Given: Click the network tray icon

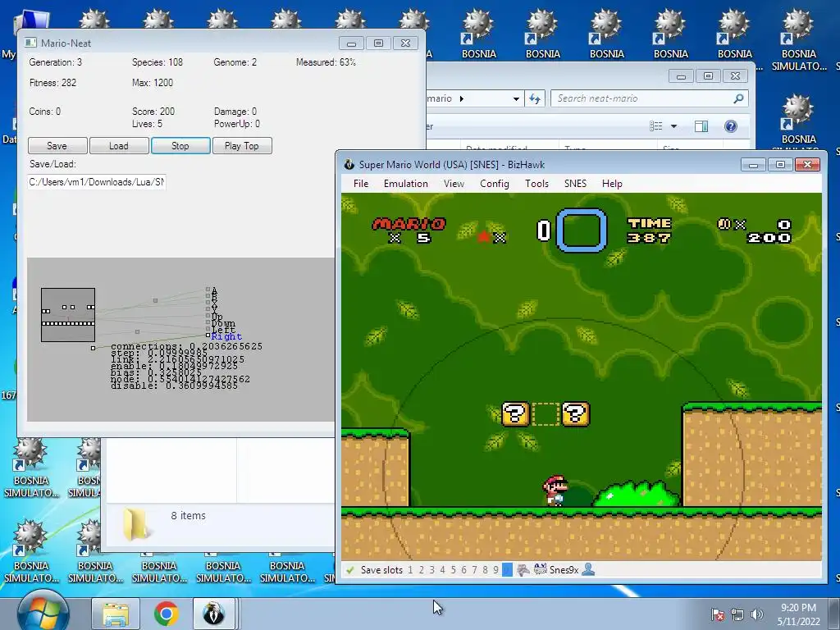Looking at the screenshot, I should coord(737,614).
